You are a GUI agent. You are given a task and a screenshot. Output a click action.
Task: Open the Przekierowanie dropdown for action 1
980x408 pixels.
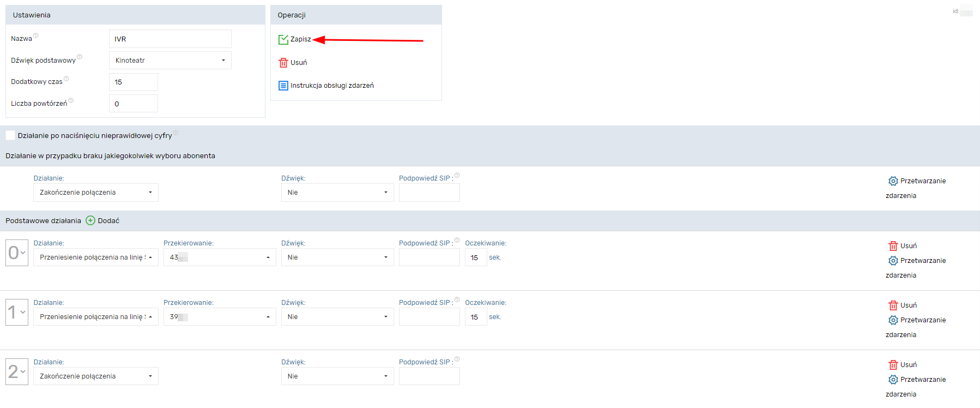point(220,317)
